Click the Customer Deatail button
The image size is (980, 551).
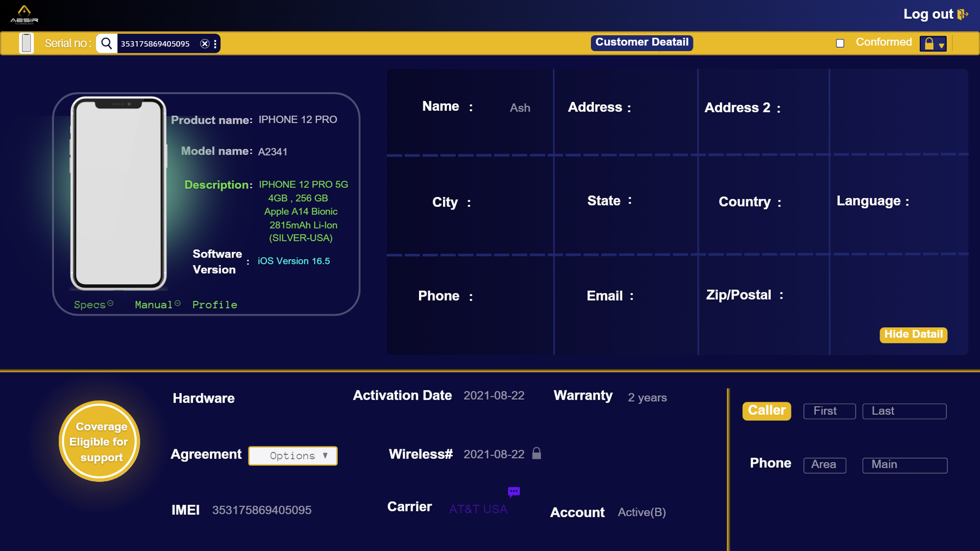point(641,43)
